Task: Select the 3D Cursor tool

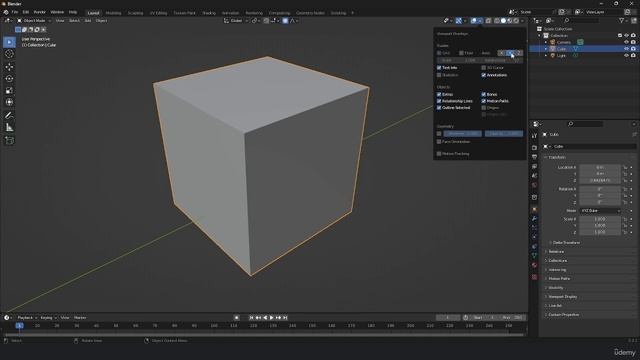Action: pyautogui.click(x=9, y=54)
